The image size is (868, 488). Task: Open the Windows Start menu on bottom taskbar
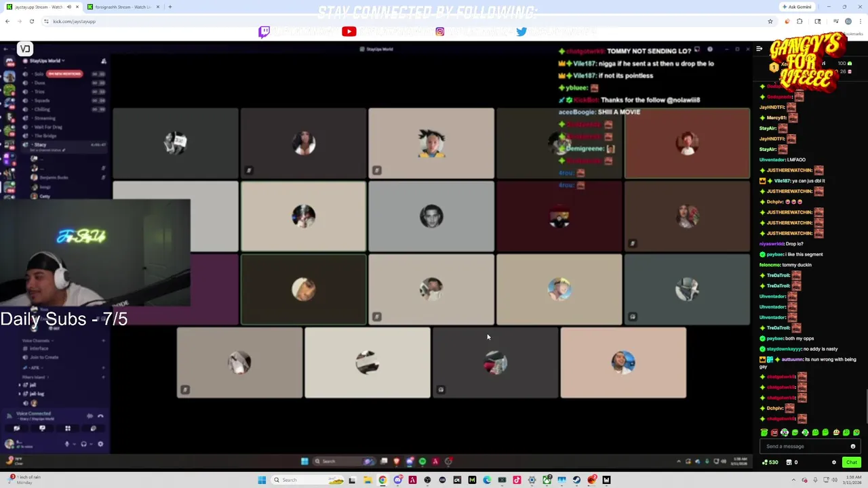[262, 480]
